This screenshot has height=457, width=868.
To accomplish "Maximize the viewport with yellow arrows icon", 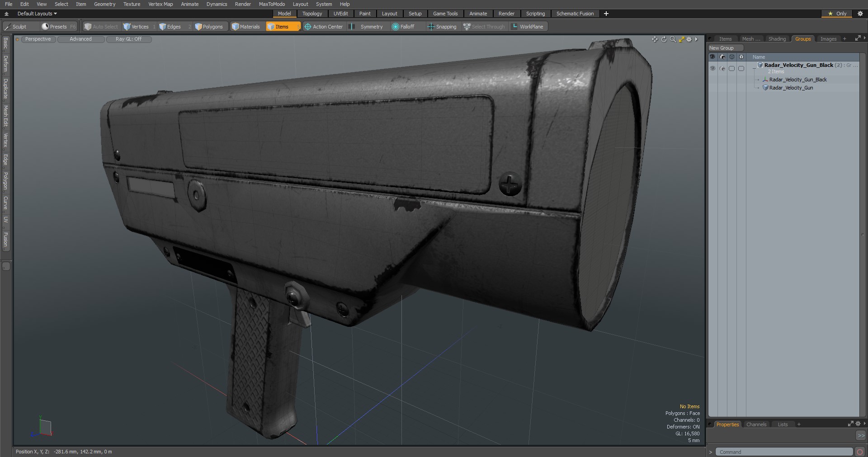I will (681, 39).
